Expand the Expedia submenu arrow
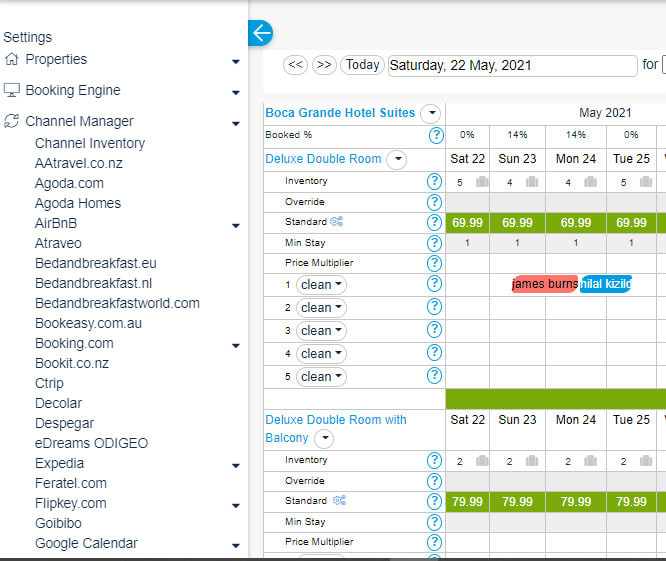This screenshot has height=561, width=666. [x=236, y=466]
